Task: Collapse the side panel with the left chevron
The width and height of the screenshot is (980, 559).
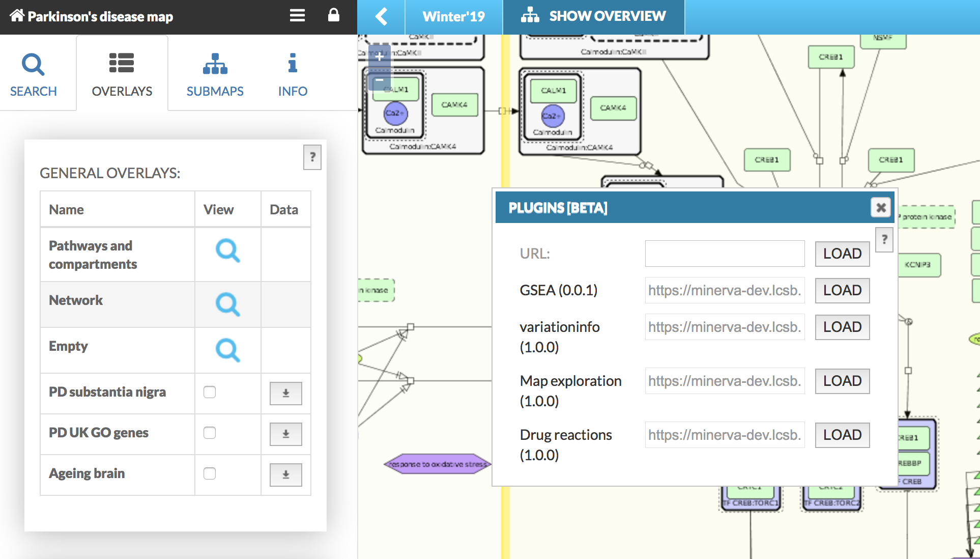Action: pyautogui.click(x=381, y=16)
